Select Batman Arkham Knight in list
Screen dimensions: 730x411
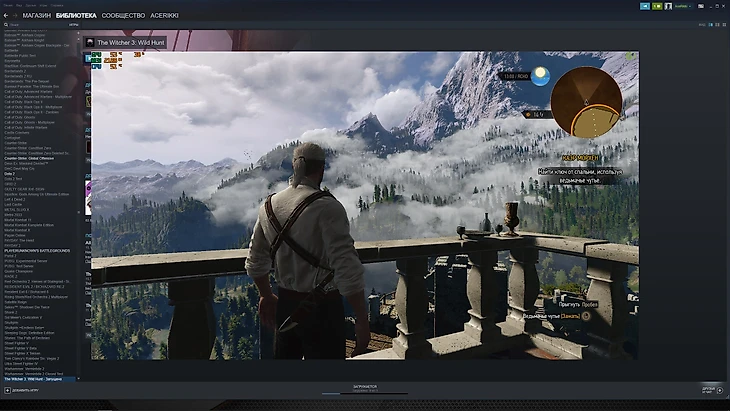pyautogui.click(x=25, y=40)
